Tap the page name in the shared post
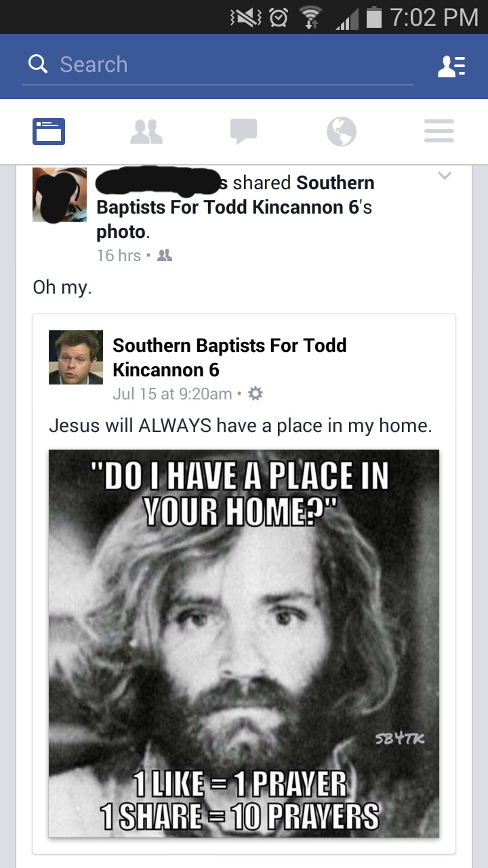Image resolution: width=488 pixels, height=868 pixels. (x=230, y=357)
